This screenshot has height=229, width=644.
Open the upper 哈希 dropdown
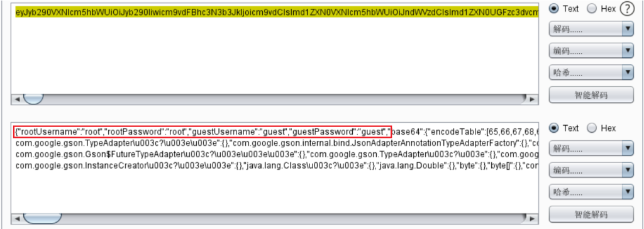tap(591, 73)
